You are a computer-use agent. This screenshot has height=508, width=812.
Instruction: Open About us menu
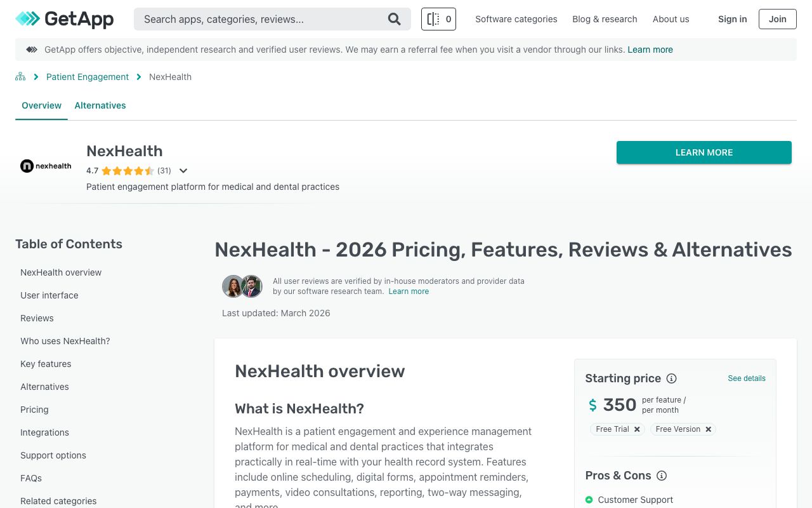(671, 19)
